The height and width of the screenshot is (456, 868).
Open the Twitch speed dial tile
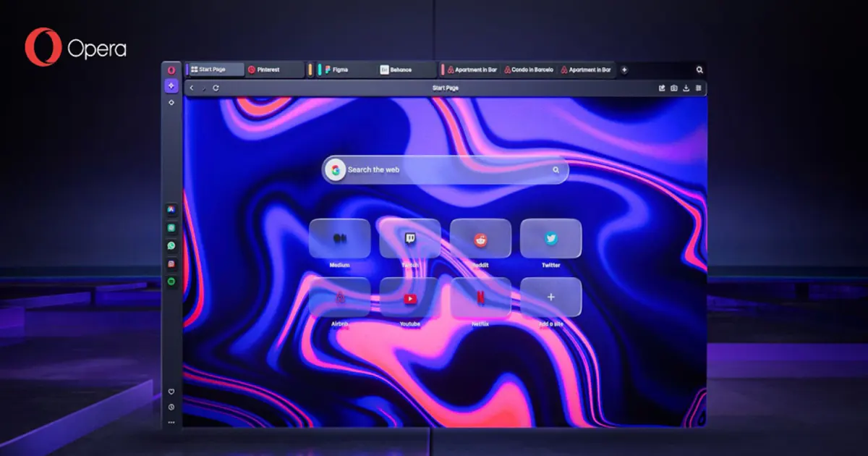(409, 238)
